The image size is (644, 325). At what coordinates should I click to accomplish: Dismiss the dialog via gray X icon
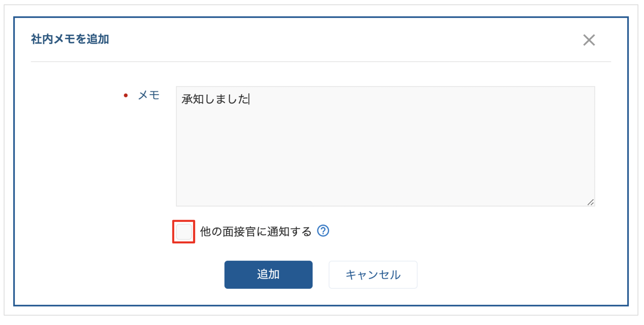(x=589, y=40)
